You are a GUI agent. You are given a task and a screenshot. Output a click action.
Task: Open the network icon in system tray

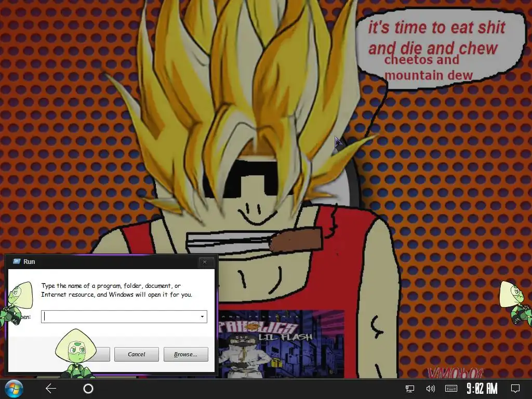(x=410, y=389)
